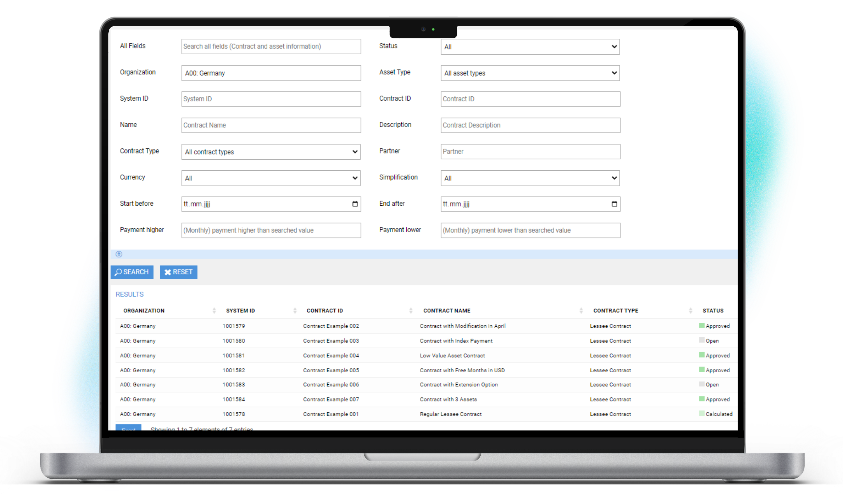Click the STATUS column header

(713, 310)
